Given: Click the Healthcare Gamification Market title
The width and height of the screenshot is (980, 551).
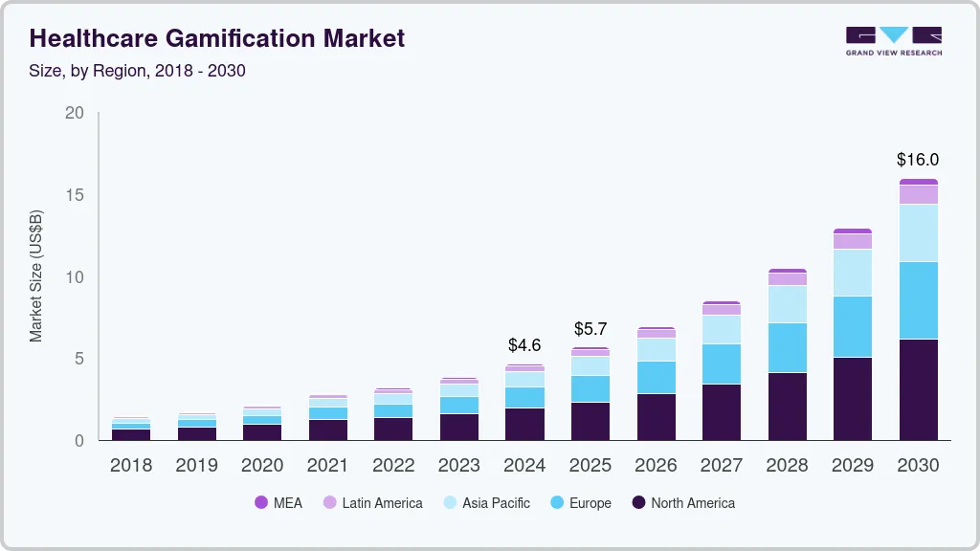Looking at the screenshot, I should (216, 38).
